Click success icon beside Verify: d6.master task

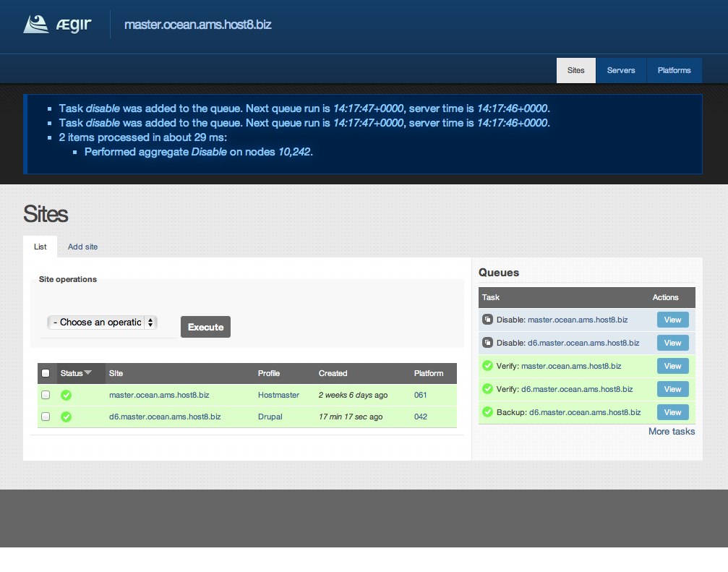click(x=487, y=389)
